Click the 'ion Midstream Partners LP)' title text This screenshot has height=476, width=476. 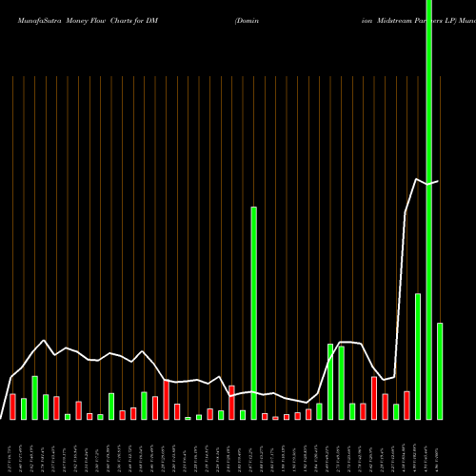point(408,21)
